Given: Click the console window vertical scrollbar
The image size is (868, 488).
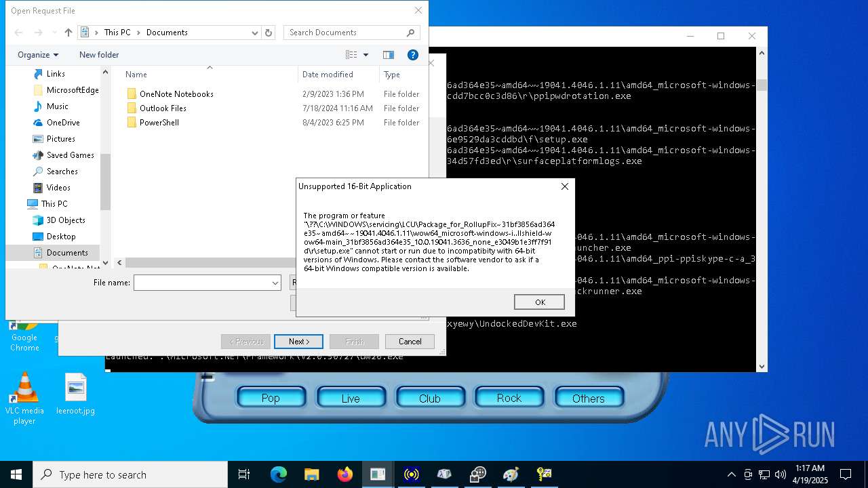Looking at the screenshot, I should coord(762,210).
